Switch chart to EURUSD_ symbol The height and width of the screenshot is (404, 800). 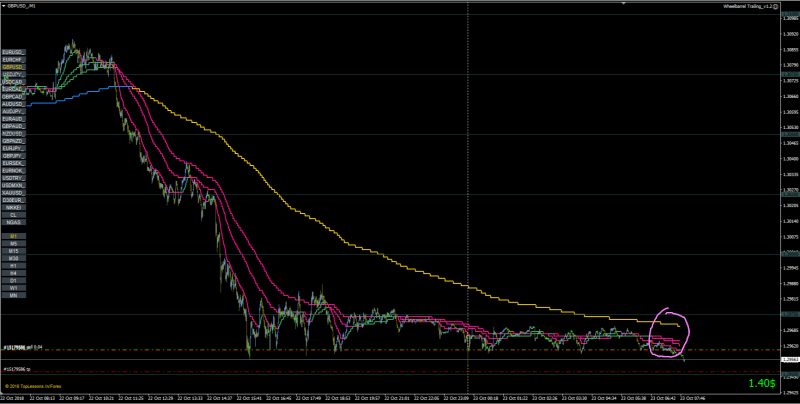click(x=14, y=52)
